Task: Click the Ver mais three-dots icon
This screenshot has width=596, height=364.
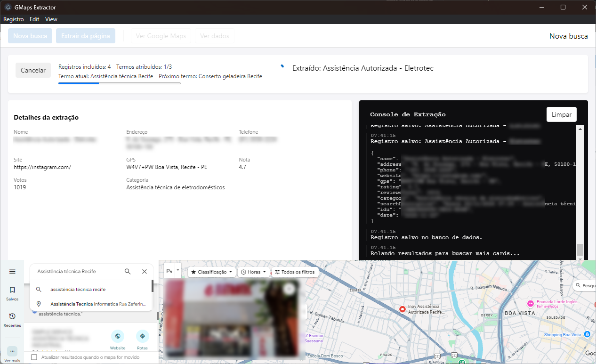Action: pyautogui.click(x=12, y=351)
